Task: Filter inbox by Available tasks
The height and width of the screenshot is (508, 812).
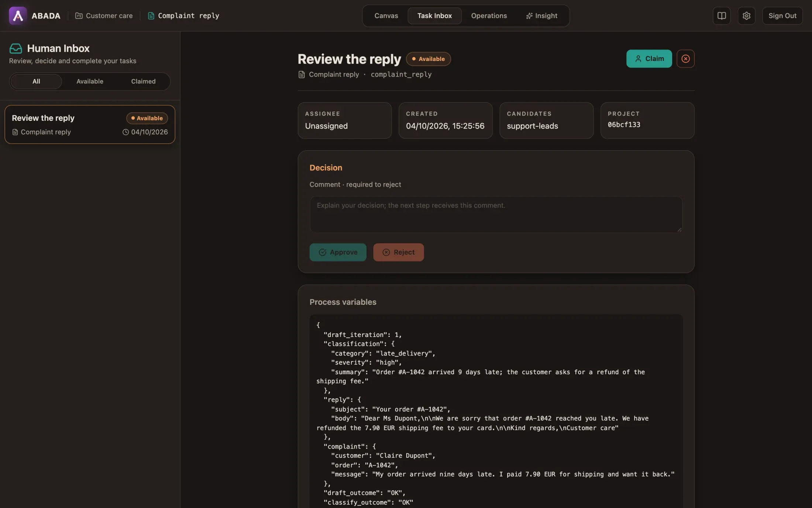Action: pos(90,81)
